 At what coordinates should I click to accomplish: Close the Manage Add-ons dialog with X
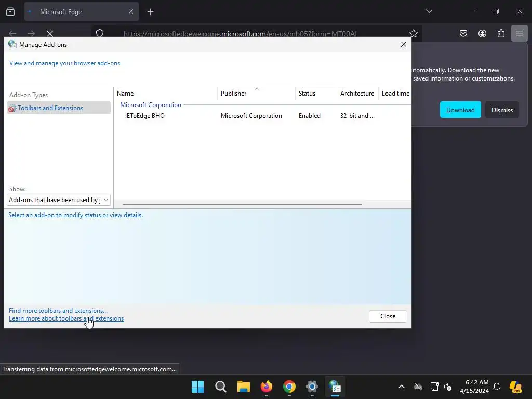click(403, 45)
